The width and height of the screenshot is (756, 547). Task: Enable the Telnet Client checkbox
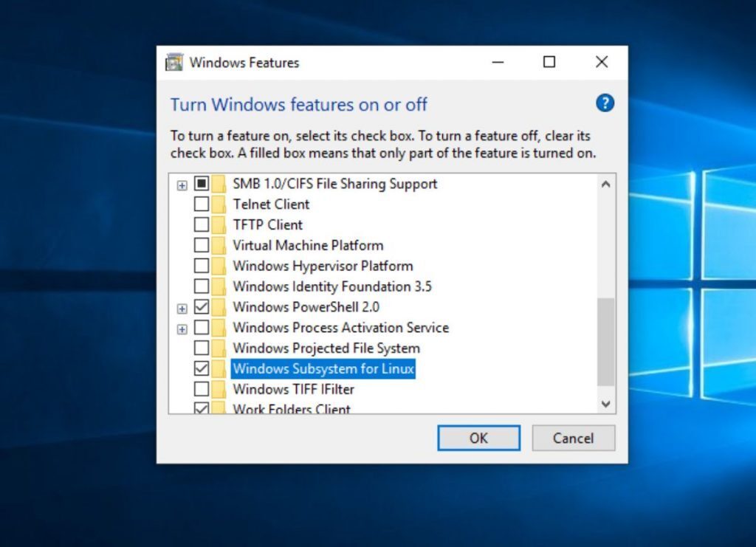200,204
